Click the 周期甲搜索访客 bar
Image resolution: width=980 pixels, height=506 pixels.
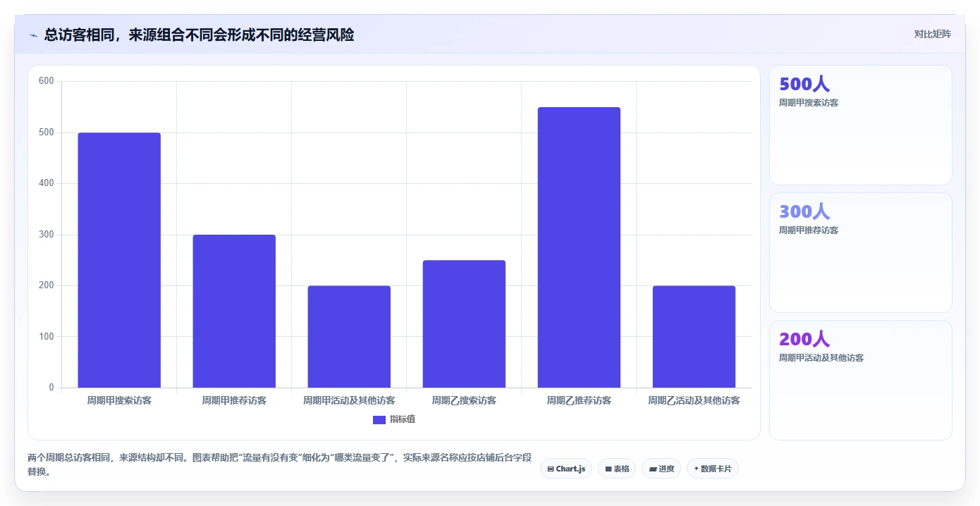pyautogui.click(x=119, y=260)
